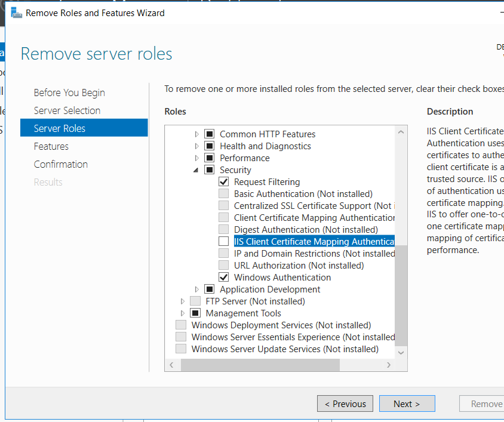Expand the FTP Server node
The width and height of the screenshot is (504, 422).
pos(183,301)
